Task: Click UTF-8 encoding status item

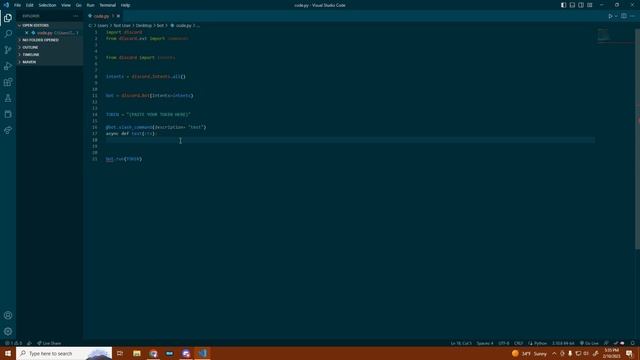Action: [504, 343]
